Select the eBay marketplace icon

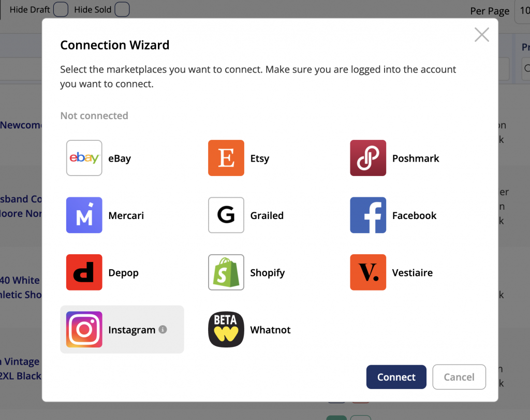tap(84, 158)
